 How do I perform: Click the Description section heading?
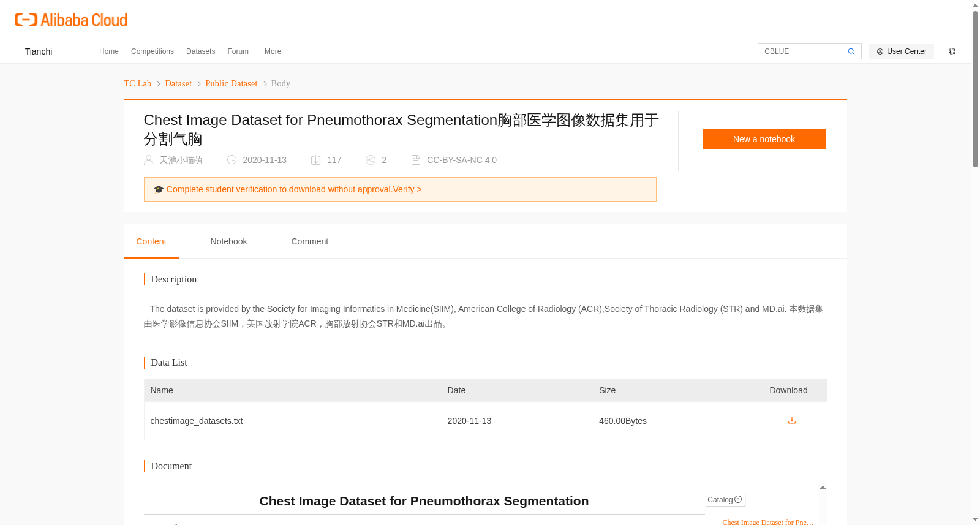(x=174, y=279)
